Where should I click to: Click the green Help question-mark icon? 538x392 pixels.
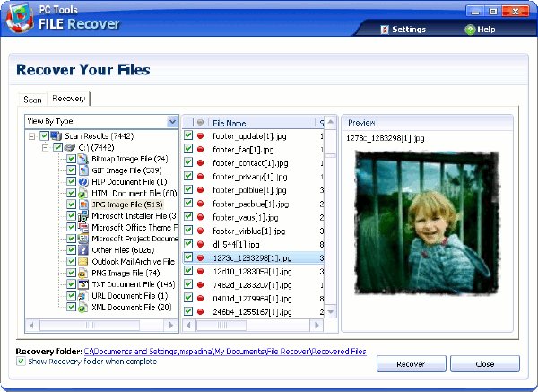click(x=470, y=30)
